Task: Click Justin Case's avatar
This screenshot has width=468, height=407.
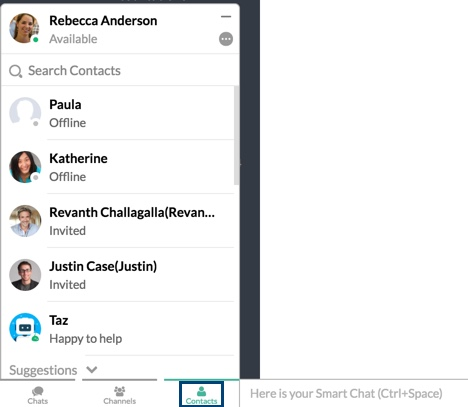Action: [x=25, y=275]
